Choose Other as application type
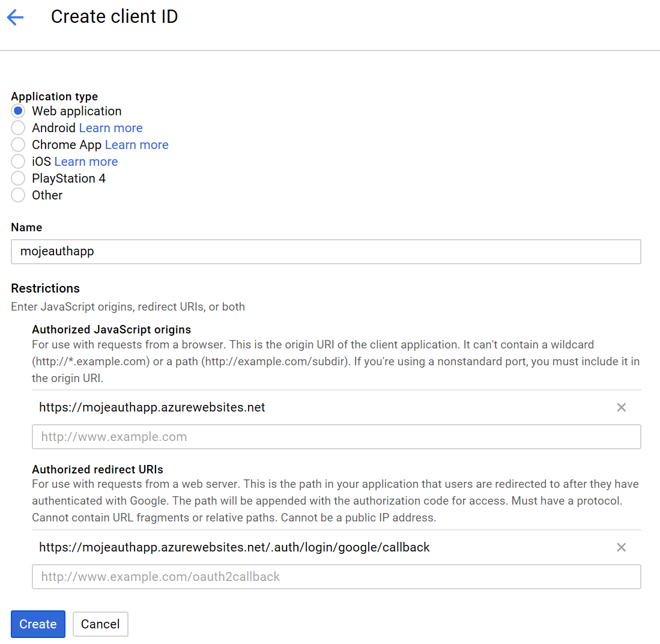Viewport: 660px width, 644px height. [18, 195]
